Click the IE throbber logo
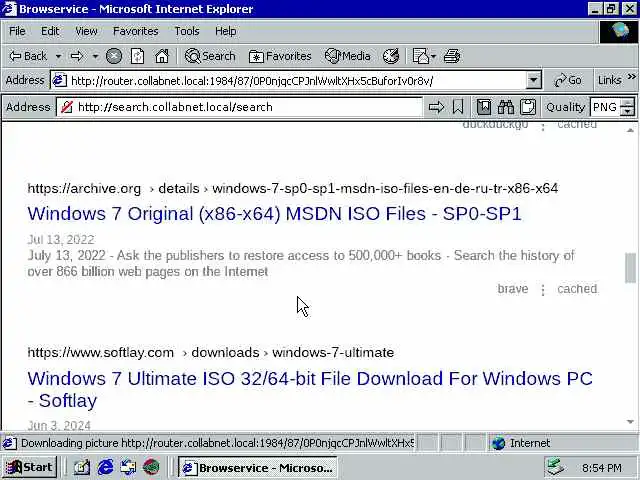The width and height of the screenshot is (640, 480). pos(619,32)
